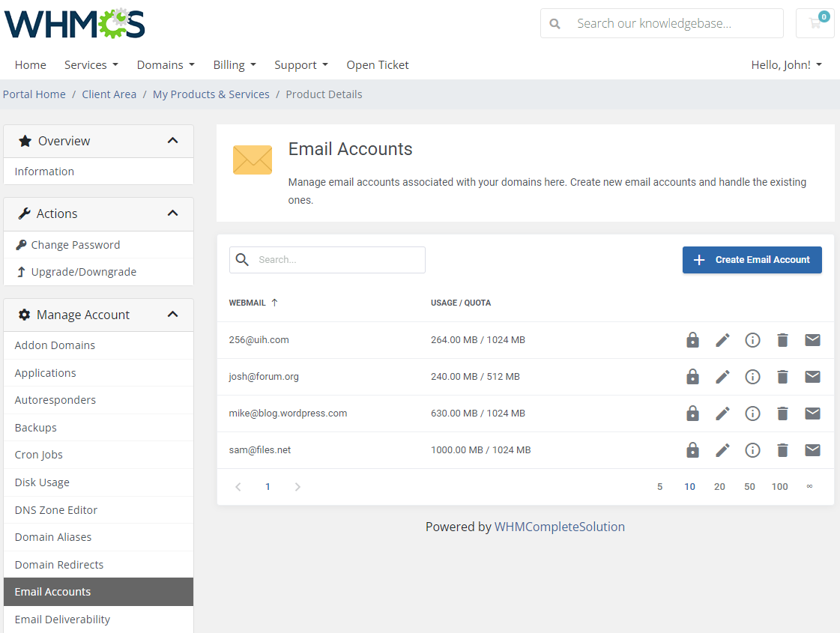This screenshot has width=840, height=633.
Task: Click USAGE / QUOTA column header
Action: point(461,303)
